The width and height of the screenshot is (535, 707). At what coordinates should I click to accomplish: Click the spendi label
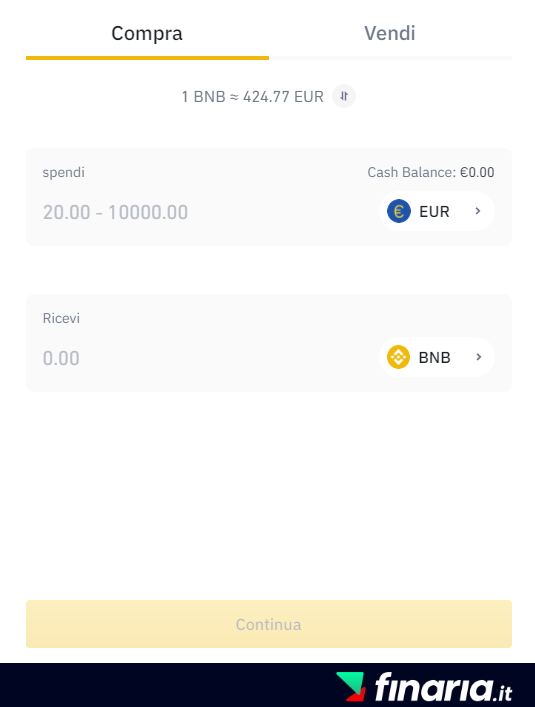pos(64,172)
